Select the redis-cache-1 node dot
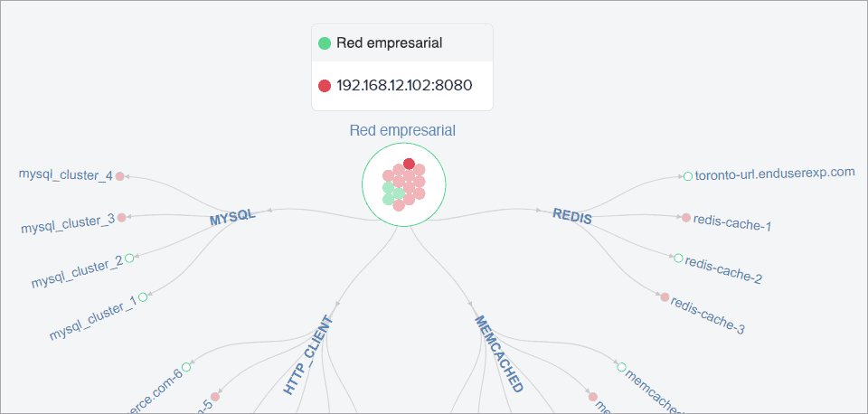Image resolution: width=868 pixels, height=414 pixels. pos(686,218)
